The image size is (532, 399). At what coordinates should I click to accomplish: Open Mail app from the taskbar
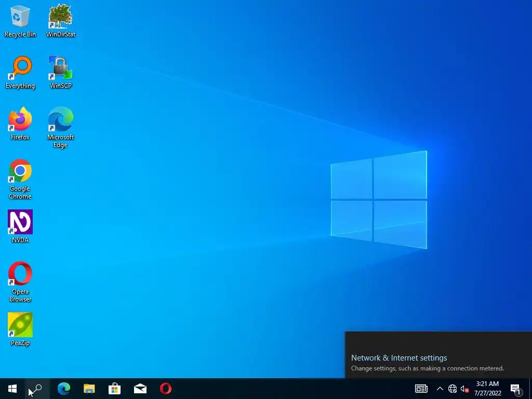coord(140,389)
